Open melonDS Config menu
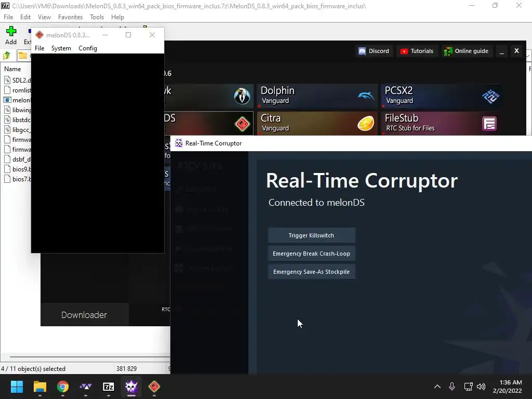Viewport: 532px width, 399px height. click(88, 48)
